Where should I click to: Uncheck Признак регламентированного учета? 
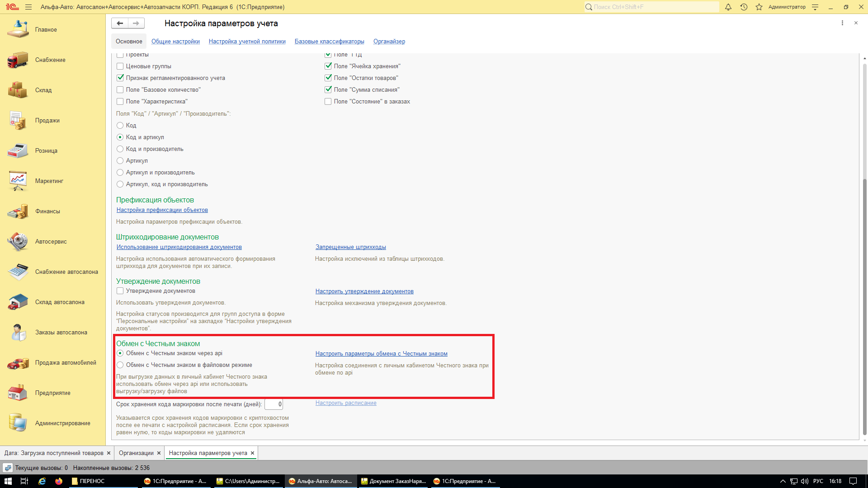coord(120,78)
